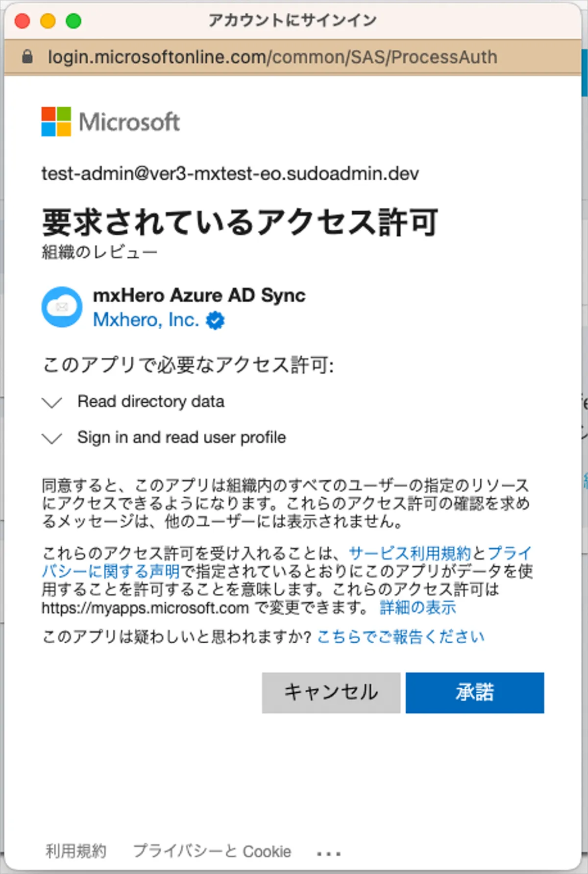Minimize window with the yellow button
Image resolution: width=588 pixels, height=874 pixels.
(x=48, y=21)
